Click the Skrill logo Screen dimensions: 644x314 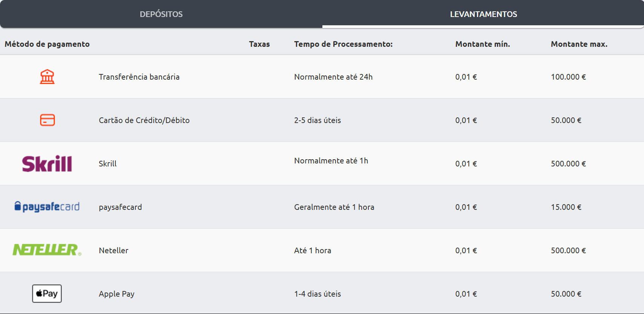47,163
